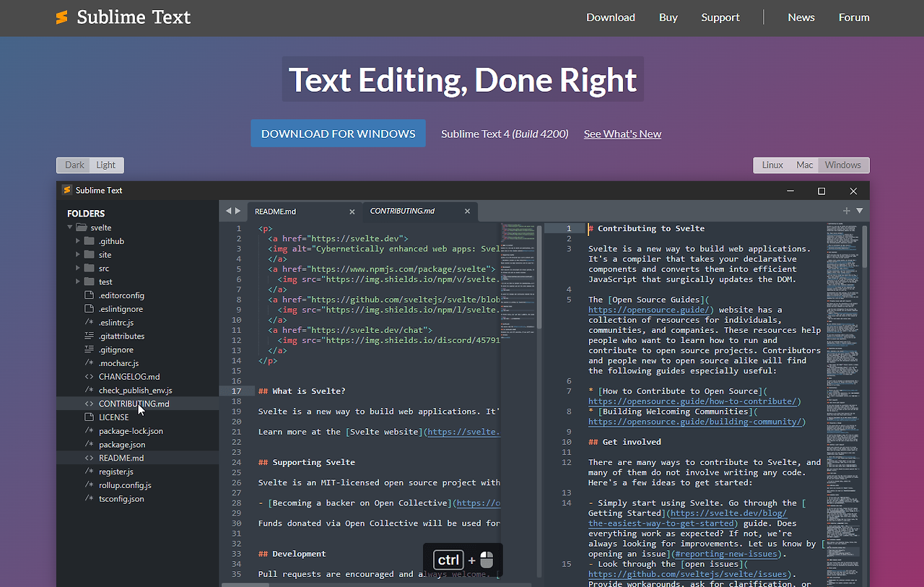Collapse the svelte root folder arrow
The image size is (924, 587).
click(70, 227)
